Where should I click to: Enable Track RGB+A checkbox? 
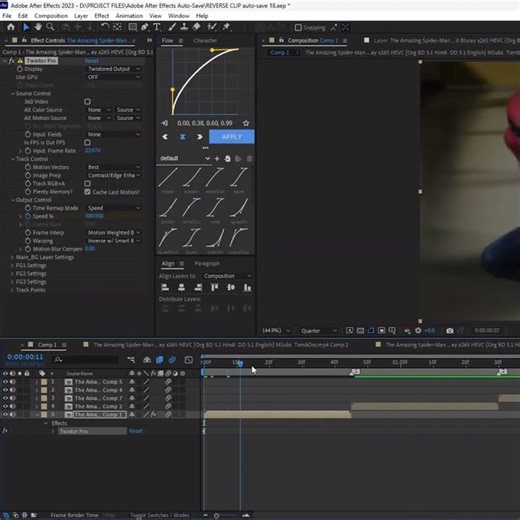point(87,184)
